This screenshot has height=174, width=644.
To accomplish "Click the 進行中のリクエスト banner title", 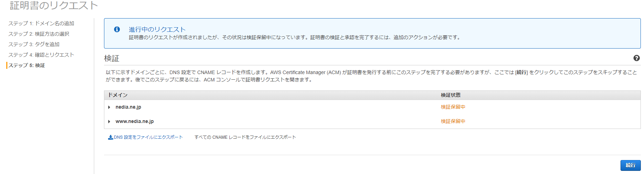I will click(x=157, y=30).
